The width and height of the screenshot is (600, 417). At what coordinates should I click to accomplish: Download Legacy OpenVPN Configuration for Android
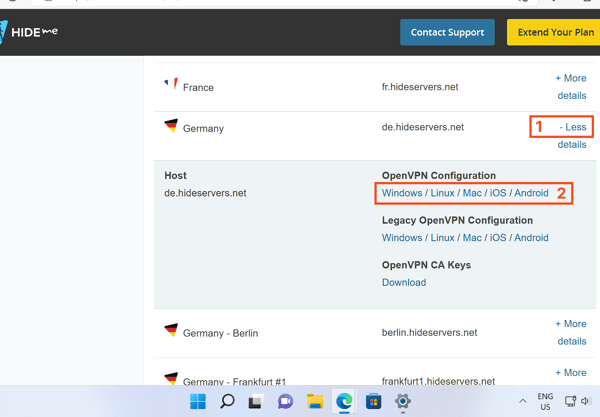[x=531, y=238]
